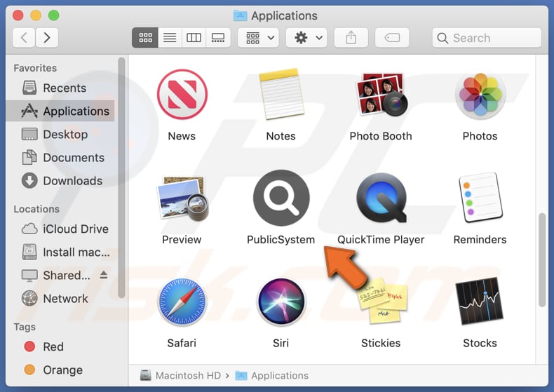Viewport: 554px width, 392px height.
Task: Click the main file list scrollbar
Action: (x=542, y=260)
